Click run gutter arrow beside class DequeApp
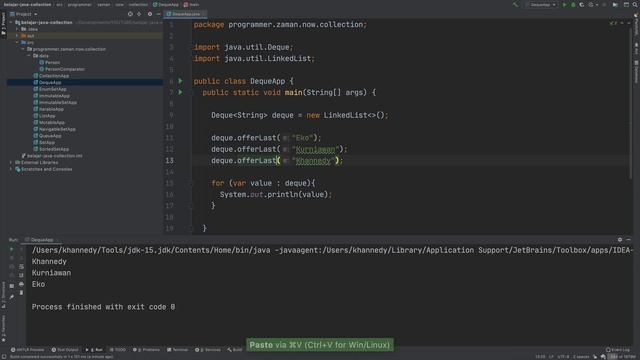The width and height of the screenshot is (640, 360). point(180,81)
